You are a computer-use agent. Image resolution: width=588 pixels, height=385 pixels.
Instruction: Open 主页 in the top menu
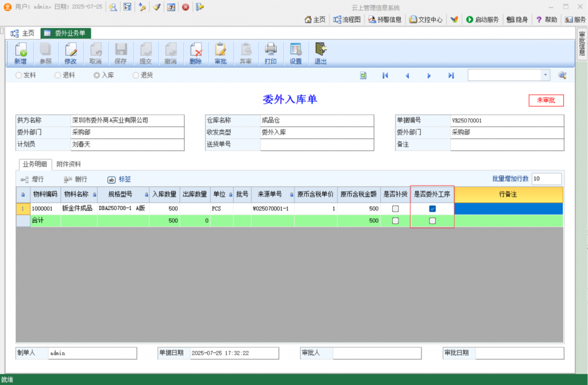[315, 20]
